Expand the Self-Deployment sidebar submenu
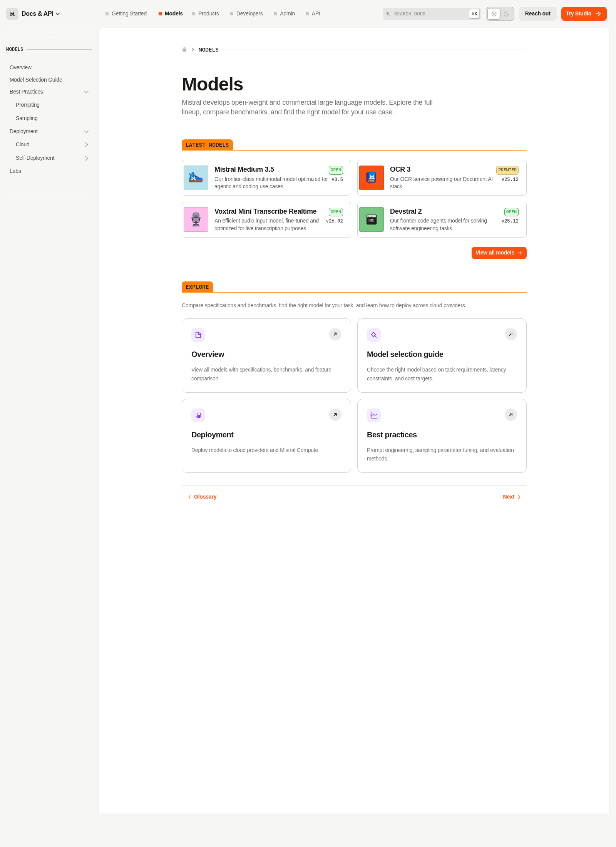This screenshot has width=616, height=847. [x=86, y=158]
